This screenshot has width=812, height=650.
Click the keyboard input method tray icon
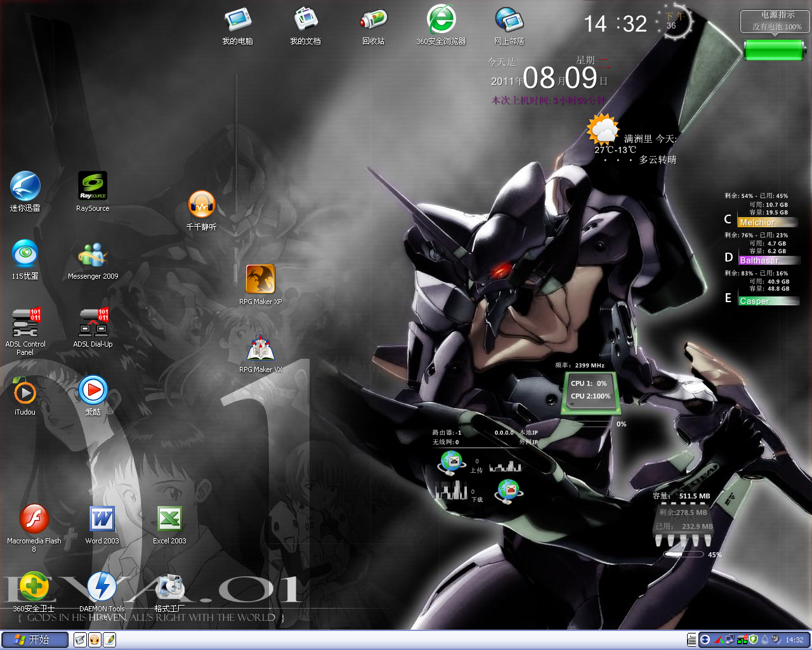(x=691, y=640)
